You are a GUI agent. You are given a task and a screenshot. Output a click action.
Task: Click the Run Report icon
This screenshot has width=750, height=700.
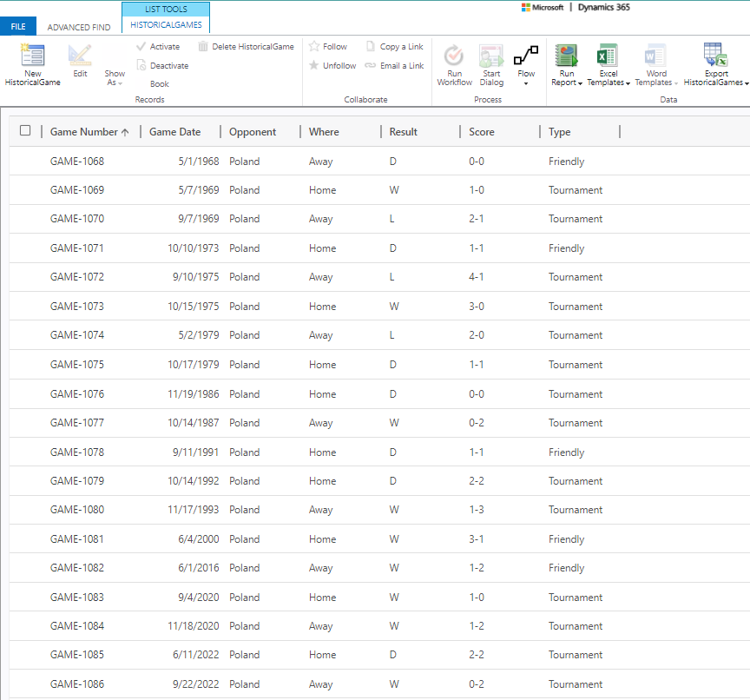(x=566, y=55)
